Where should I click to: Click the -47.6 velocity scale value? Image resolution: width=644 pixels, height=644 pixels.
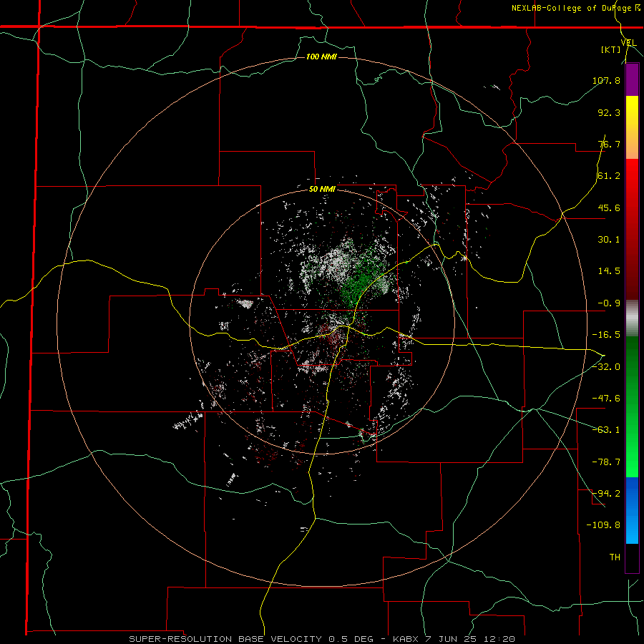606,399
